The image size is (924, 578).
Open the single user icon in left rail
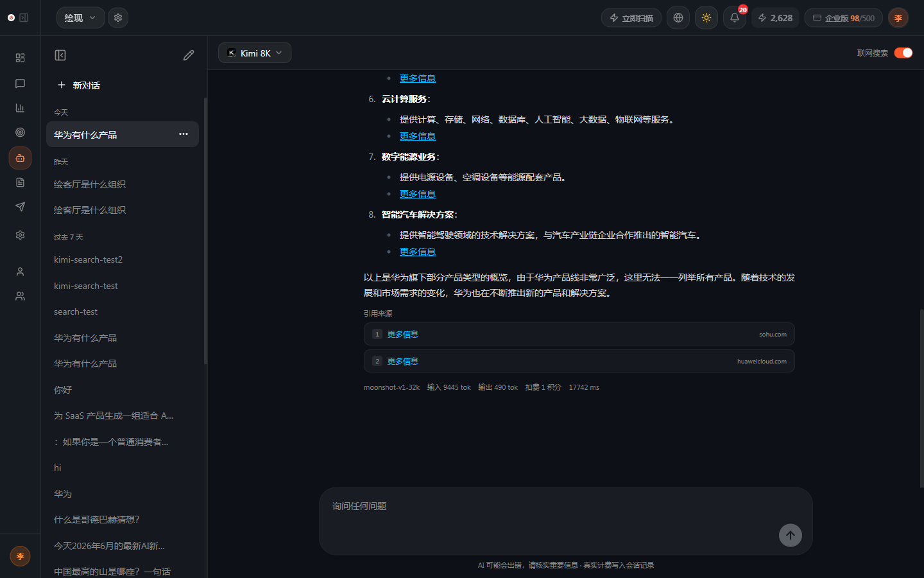pyautogui.click(x=20, y=272)
